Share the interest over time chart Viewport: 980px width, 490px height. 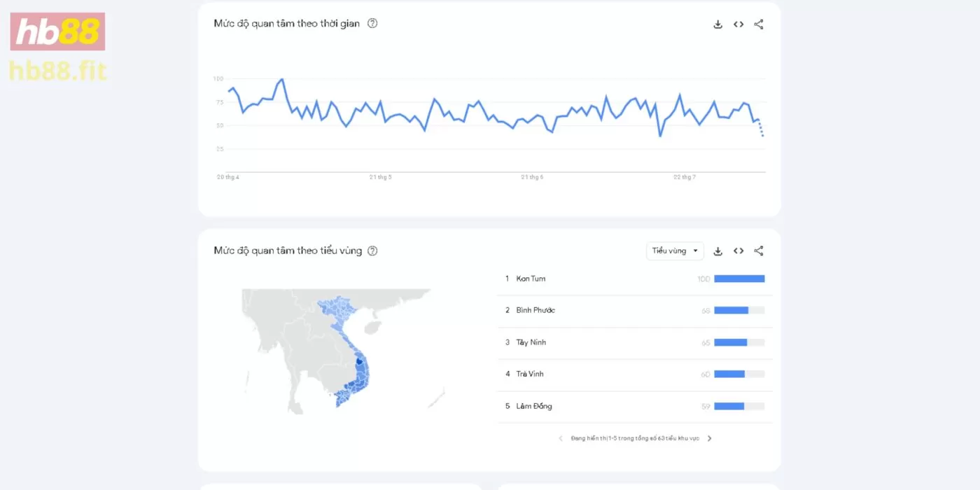point(759,24)
